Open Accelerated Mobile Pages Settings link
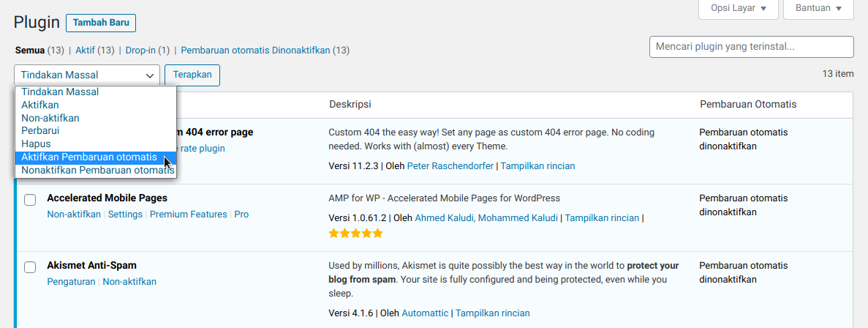The height and width of the screenshot is (328, 868). pos(125,215)
